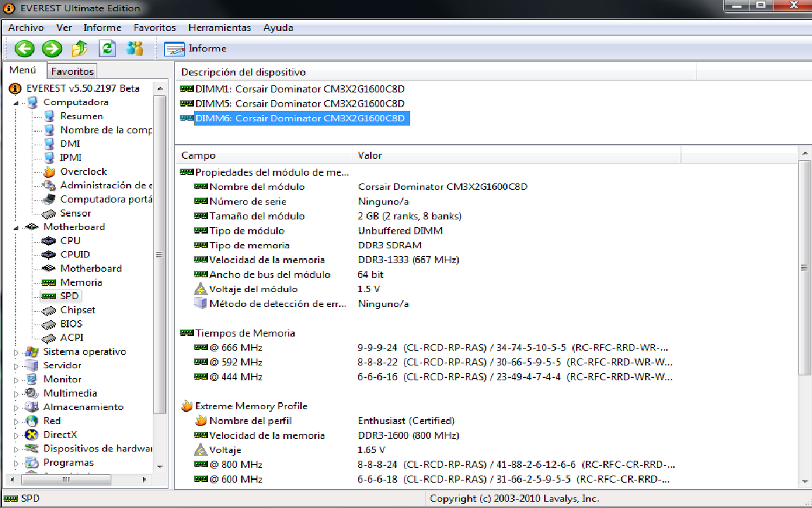Viewport: 812px width, 508px height.
Task: Open the Motherboard child tree item
Action: click(x=91, y=269)
